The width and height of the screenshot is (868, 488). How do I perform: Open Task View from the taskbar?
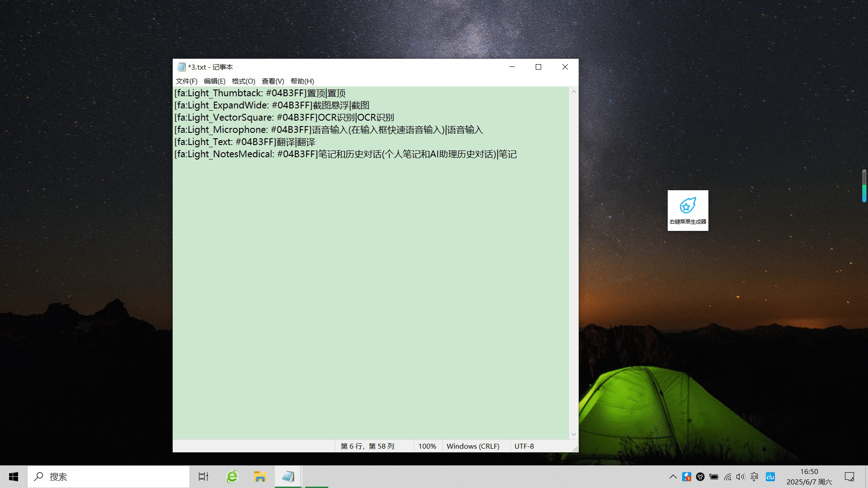pyautogui.click(x=203, y=477)
